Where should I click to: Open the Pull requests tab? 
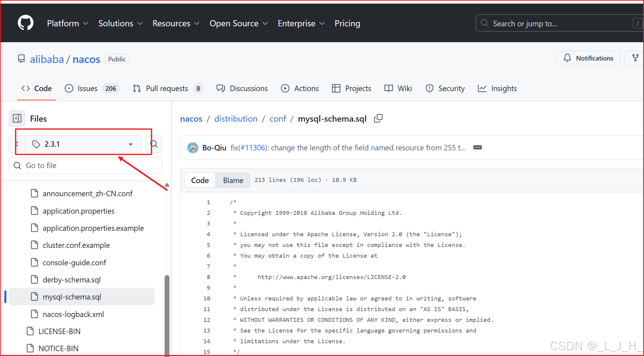pos(168,88)
